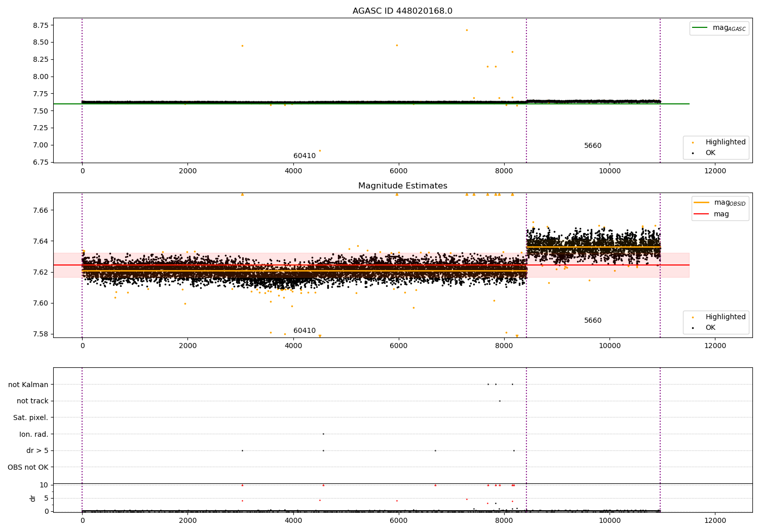Click the "Ion. rad." row label
This screenshot has height=532, width=760.
click(x=34, y=434)
